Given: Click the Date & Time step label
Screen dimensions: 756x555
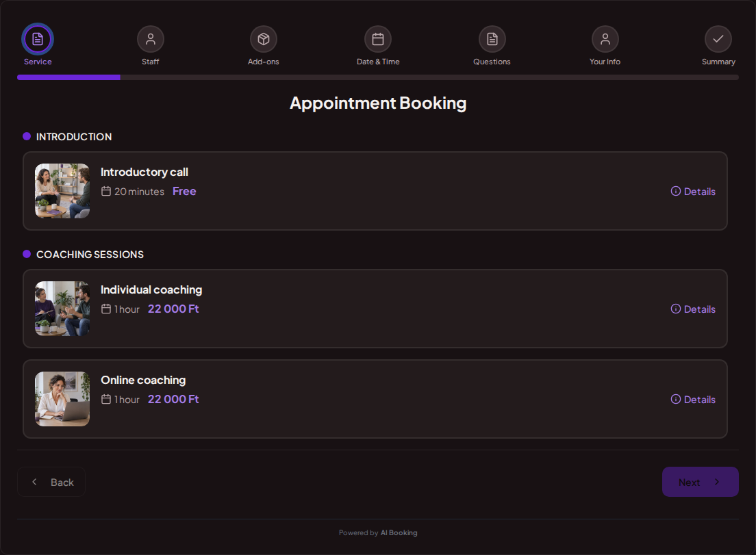Looking at the screenshot, I should pyautogui.click(x=378, y=62).
